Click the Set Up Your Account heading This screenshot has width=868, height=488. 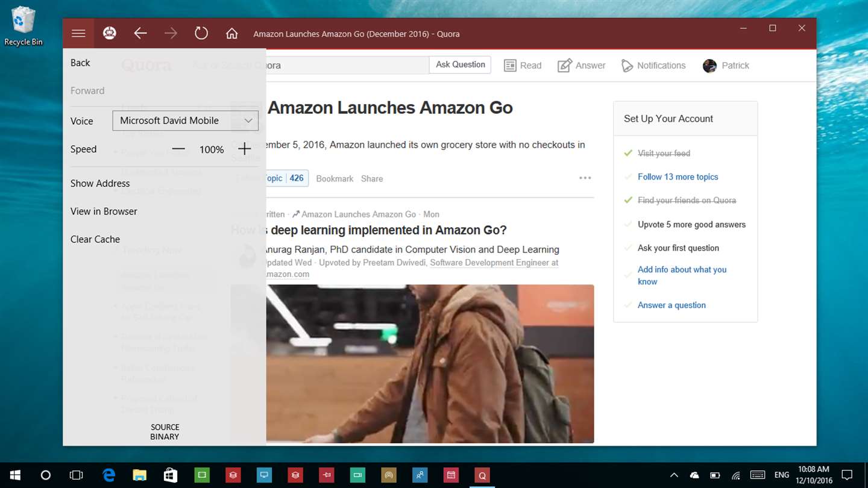click(668, 119)
